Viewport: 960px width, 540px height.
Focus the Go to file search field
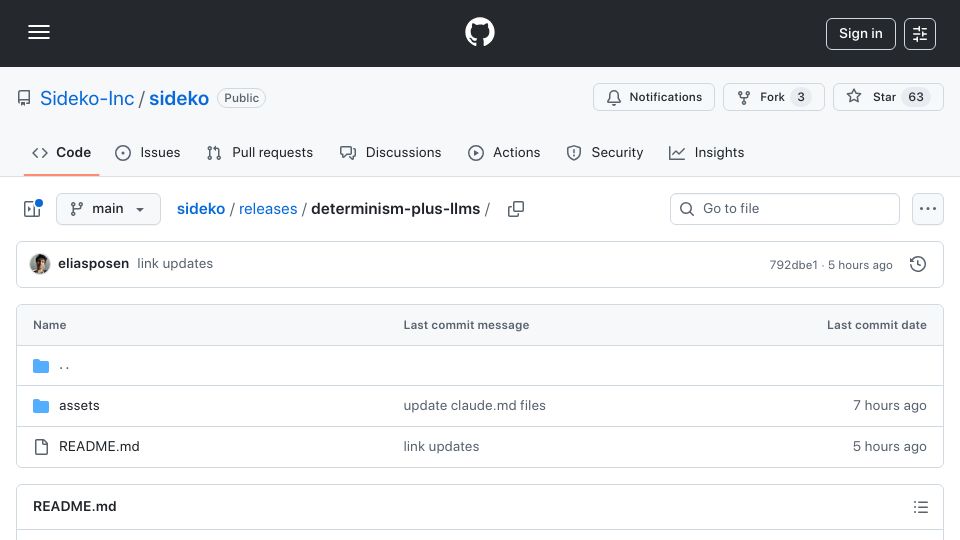point(785,209)
